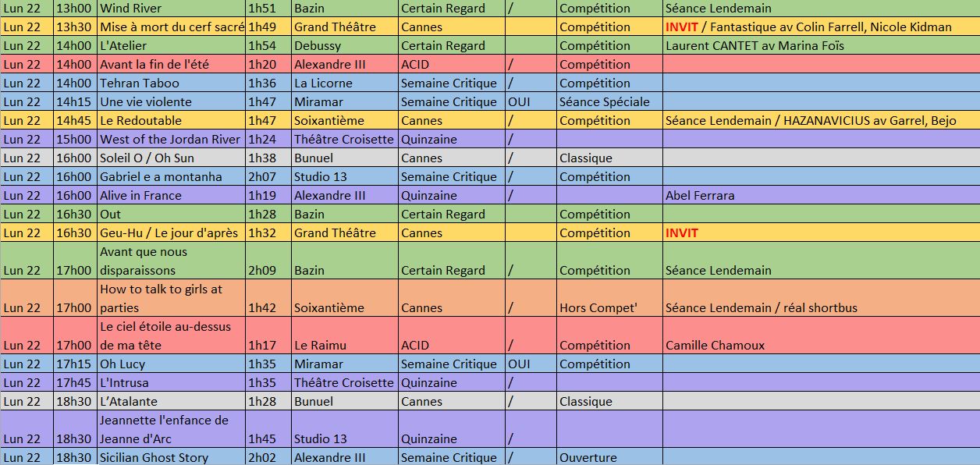The height and width of the screenshot is (465, 980).
Task: Click the 'L'Intrusa' title cell
Action: [124, 383]
